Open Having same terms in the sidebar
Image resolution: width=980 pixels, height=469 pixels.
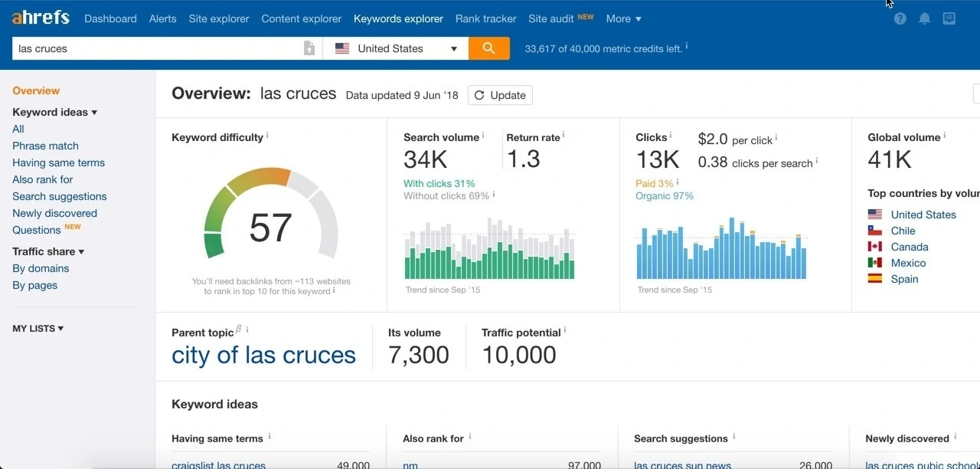click(58, 162)
